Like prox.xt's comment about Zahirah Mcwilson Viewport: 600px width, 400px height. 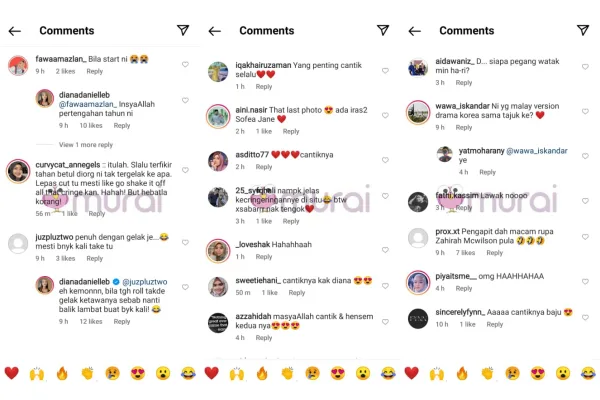[x=585, y=237]
